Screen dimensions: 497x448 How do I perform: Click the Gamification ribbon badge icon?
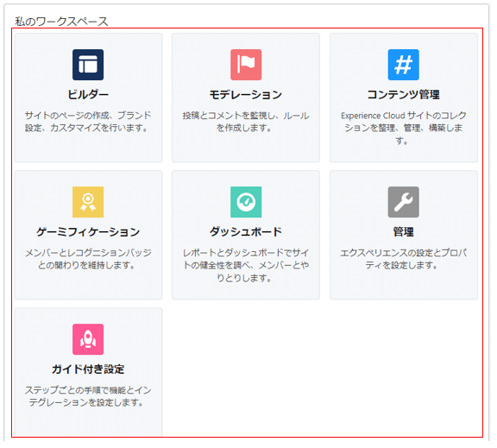pos(88,202)
